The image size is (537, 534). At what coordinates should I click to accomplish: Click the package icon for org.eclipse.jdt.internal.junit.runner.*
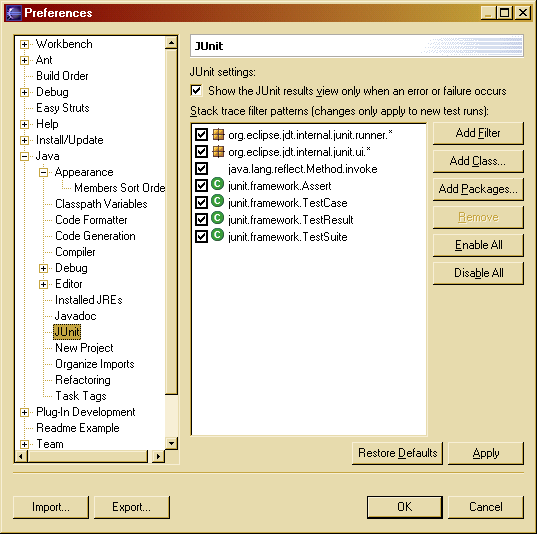click(x=218, y=135)
